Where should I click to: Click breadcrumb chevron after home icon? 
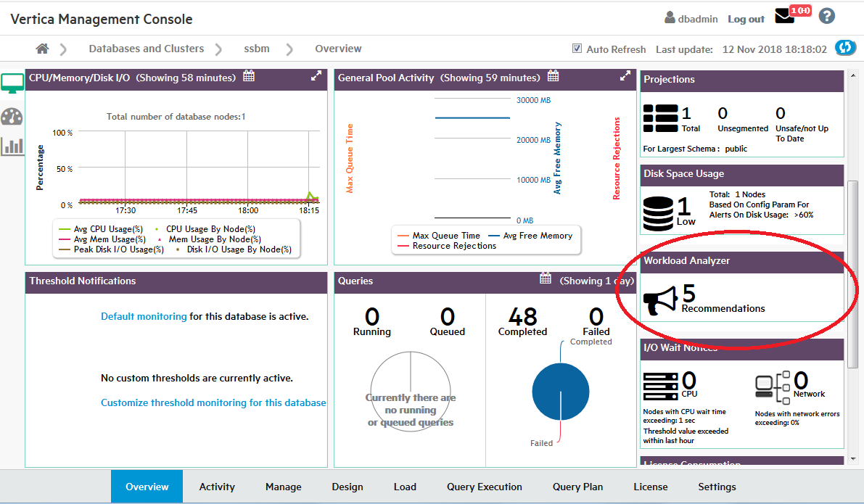[63, 49]
